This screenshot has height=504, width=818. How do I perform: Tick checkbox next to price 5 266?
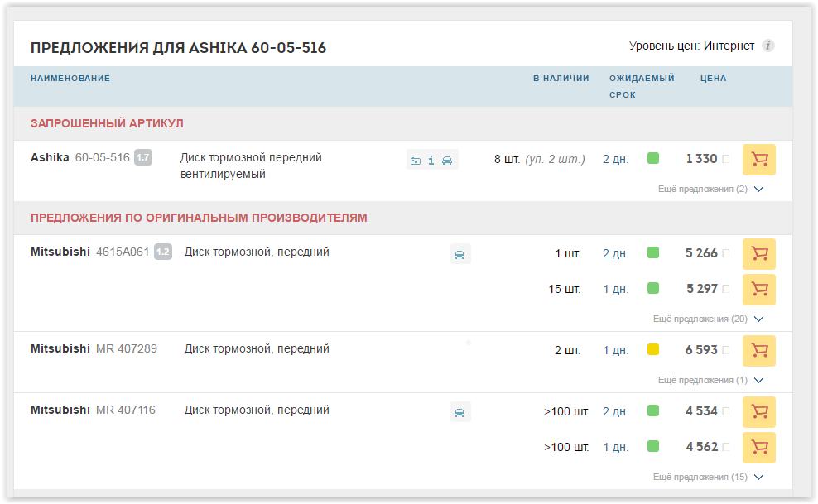[725, 253]
